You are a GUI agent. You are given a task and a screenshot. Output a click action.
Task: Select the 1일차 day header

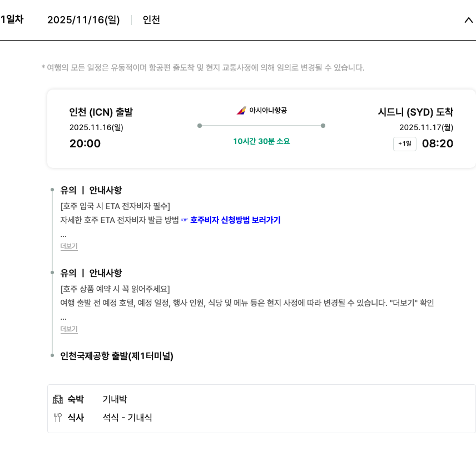point(12,20)
